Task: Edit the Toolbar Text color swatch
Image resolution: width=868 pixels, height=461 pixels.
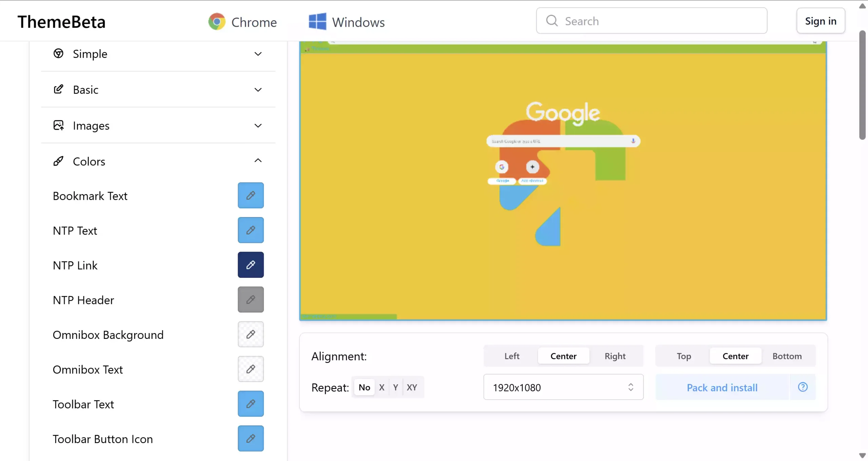Action: click(x=251, y=403)
